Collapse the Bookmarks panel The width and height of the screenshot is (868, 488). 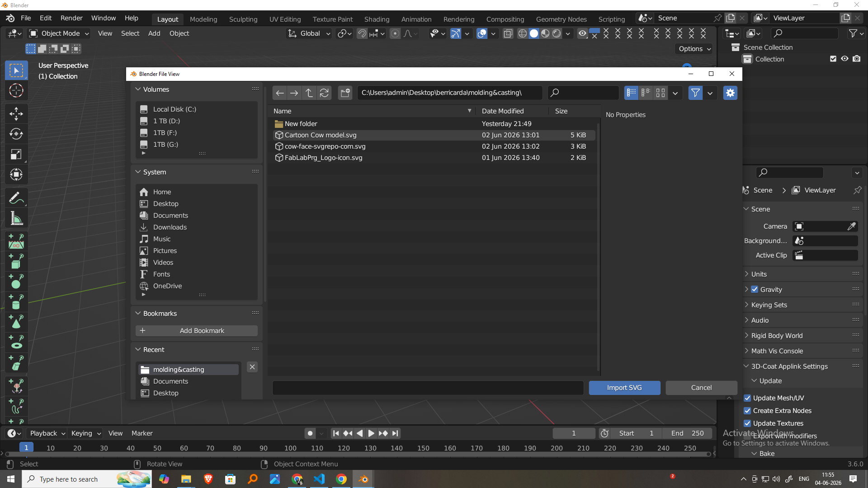pyautogui.click(x=138, y=314)
